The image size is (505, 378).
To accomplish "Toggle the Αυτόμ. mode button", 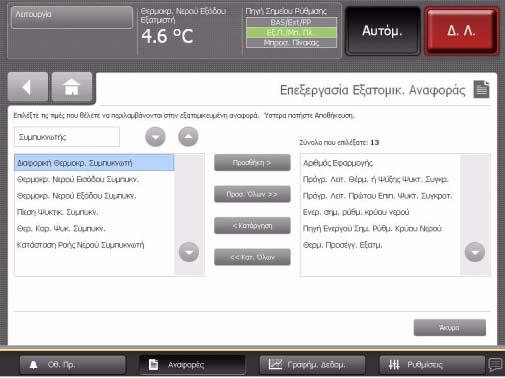I will [382, 31].
